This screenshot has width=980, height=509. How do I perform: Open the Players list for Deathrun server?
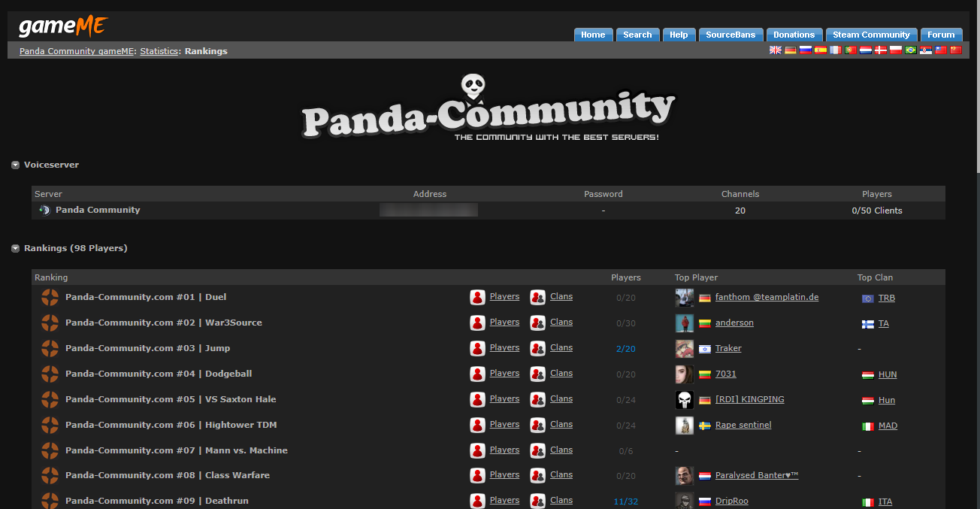click(504, 500)
